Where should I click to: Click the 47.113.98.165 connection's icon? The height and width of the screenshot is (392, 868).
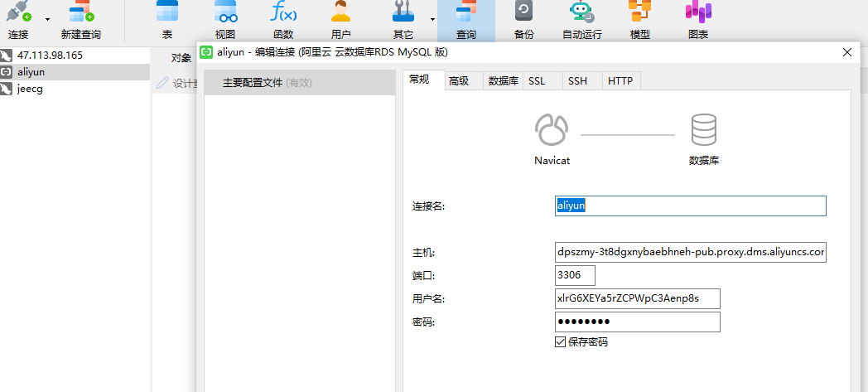pyautogui.click(x=7, y=56)
